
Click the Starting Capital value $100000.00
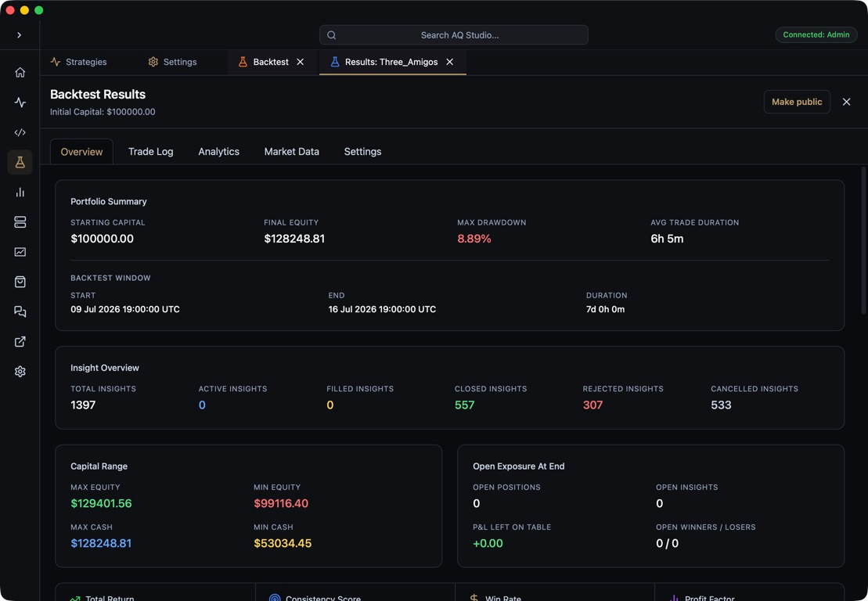[102, 239]
